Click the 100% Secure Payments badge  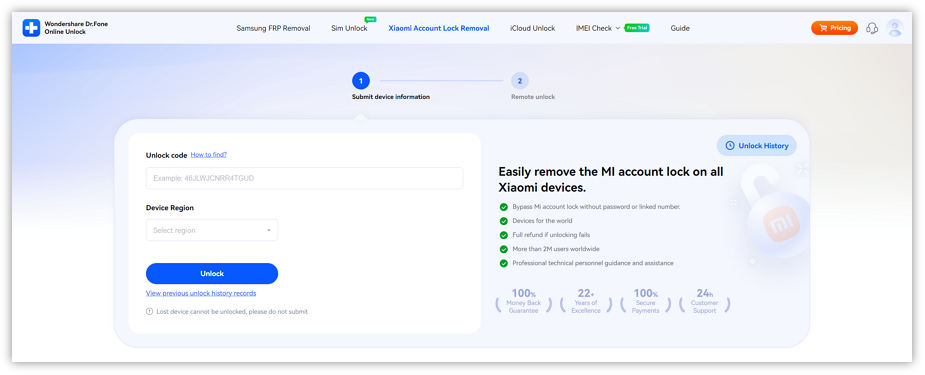(x=645, y=301)
